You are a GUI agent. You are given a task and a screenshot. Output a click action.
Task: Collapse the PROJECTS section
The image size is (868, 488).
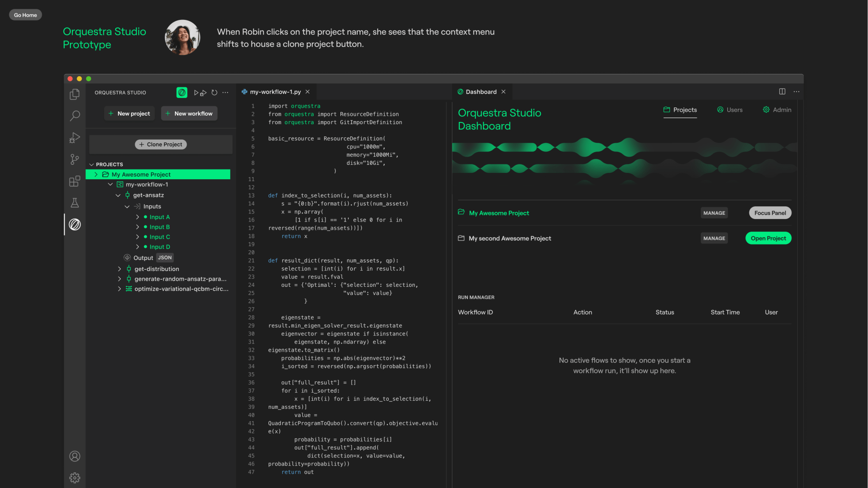pyautogui.click(x=92, y=164)
